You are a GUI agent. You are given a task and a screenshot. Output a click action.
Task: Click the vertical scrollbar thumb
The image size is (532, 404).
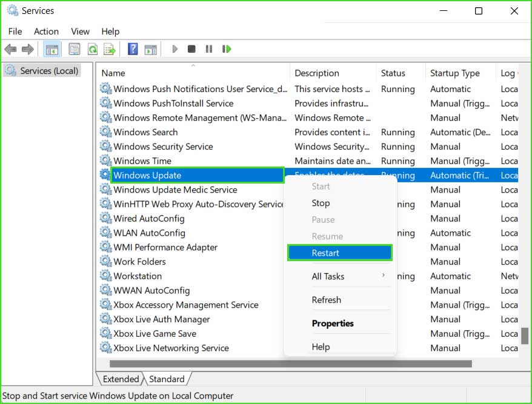coord(525,336)
